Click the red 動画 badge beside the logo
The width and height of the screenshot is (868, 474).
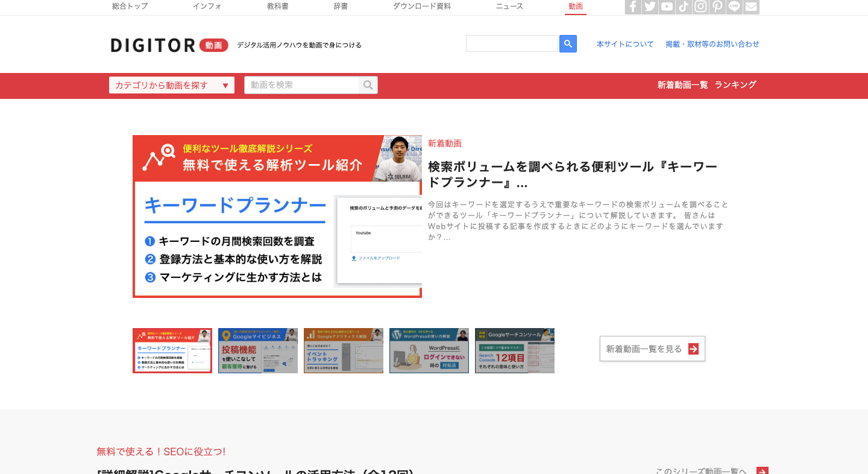click(x=213, y=45)
